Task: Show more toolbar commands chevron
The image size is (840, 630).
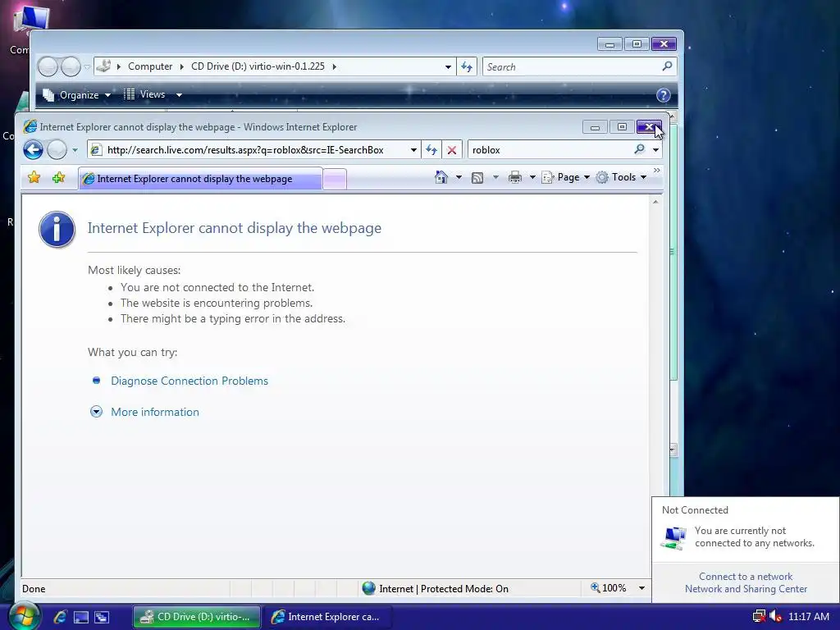Action: 657,171
